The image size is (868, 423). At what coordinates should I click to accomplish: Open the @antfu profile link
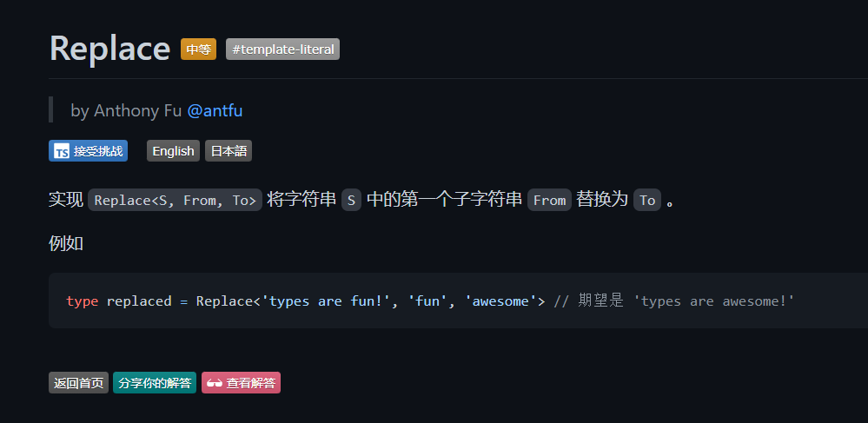point(215,110)
